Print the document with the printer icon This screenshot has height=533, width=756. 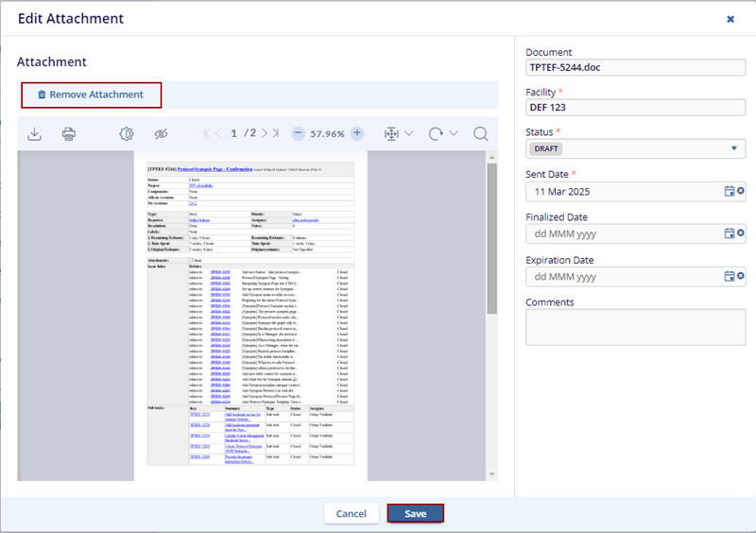tap(68, 134)
